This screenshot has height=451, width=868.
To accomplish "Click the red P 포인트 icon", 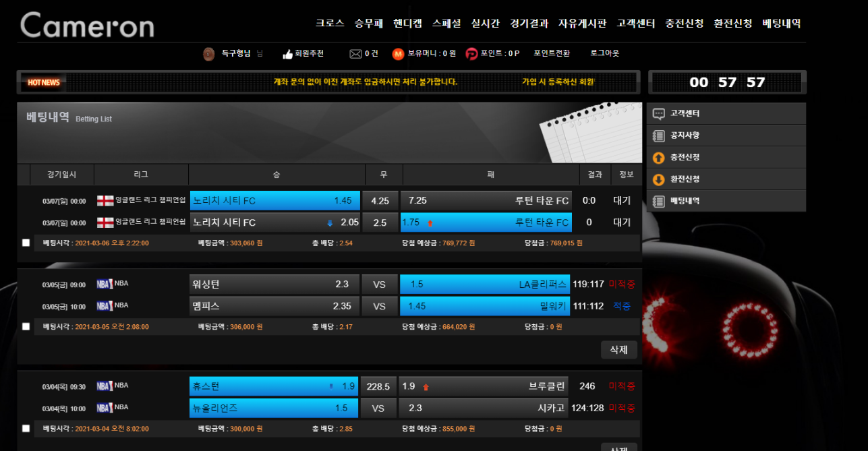I will (471, 54).
